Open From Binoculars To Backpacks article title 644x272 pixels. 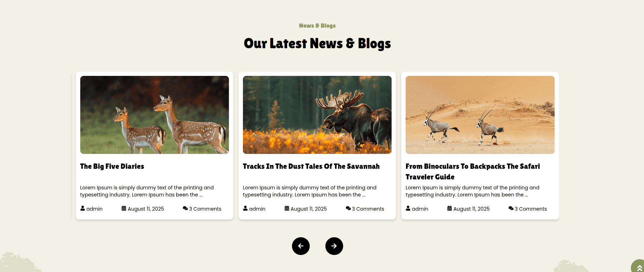(473, 172)
